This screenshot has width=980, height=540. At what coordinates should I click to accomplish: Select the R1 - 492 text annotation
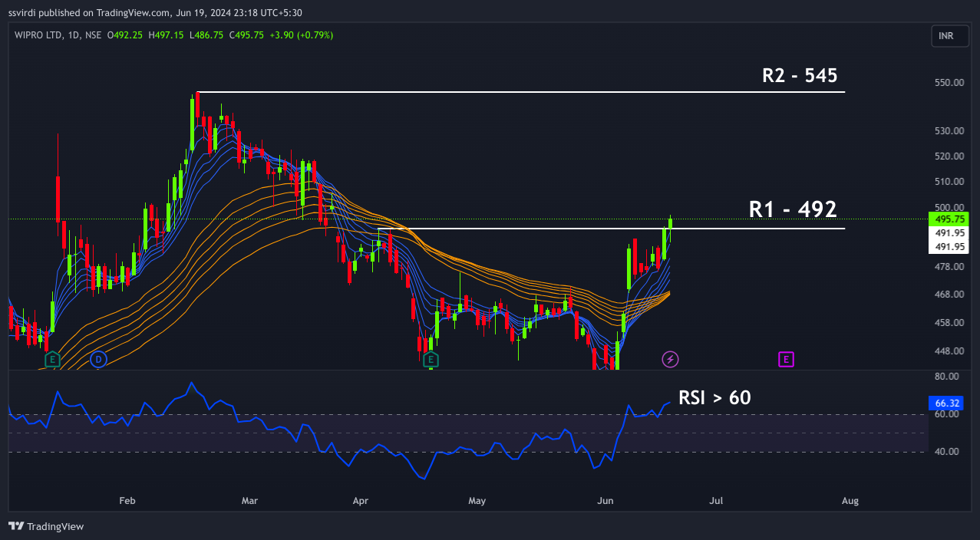(793, 209)
